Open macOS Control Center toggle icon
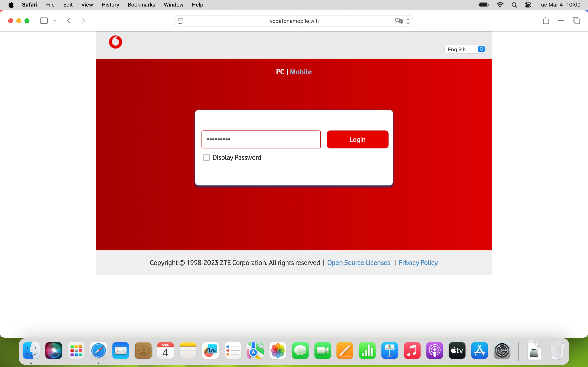Viewport: 588px width, 367px height. point(528,5)
